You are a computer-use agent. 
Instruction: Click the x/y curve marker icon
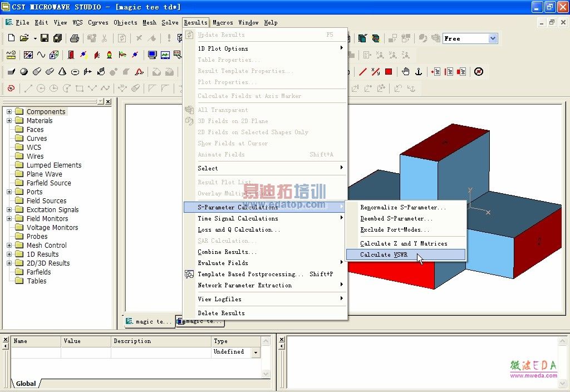pos(376,72)
